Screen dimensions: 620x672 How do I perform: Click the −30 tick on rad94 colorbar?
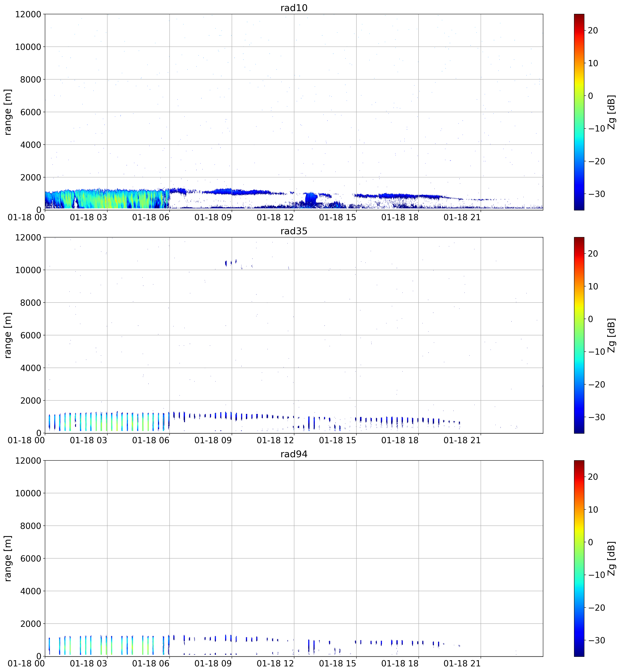pyautogui.click(x=597, y=640)
